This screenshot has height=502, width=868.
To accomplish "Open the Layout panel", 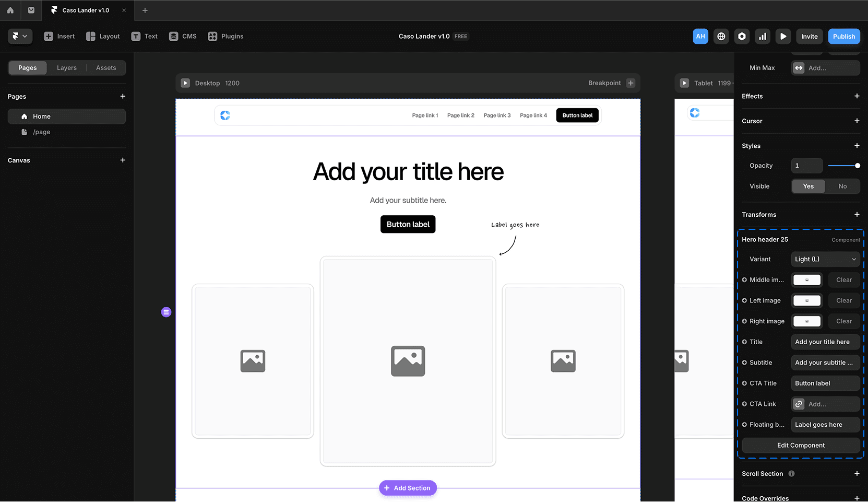I will click(103, 36).
